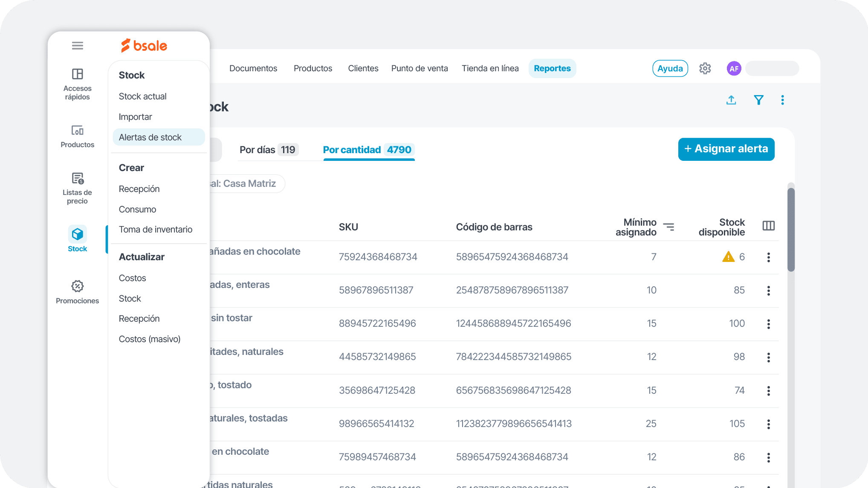Image resolution: width=868 pixels, height=488 pixels.
Task: Open row menu for stock 85 row
Action: point(768,290)
